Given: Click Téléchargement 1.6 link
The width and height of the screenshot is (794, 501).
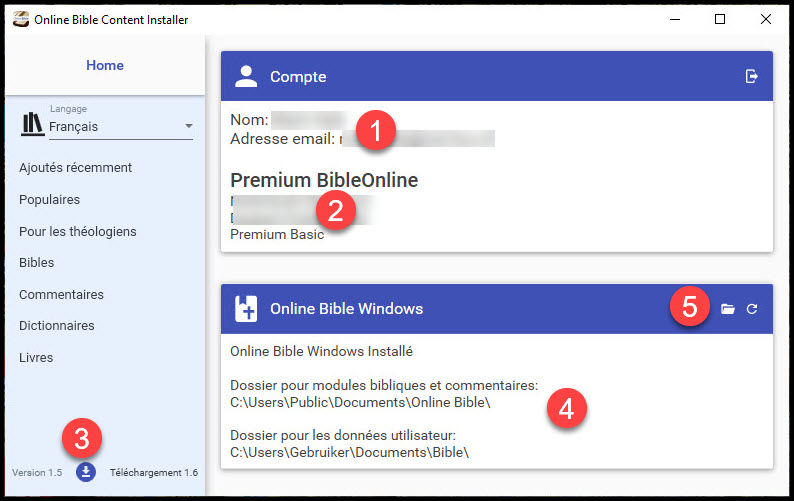Looking at the screenshot, I should click(x=154, y=473).
